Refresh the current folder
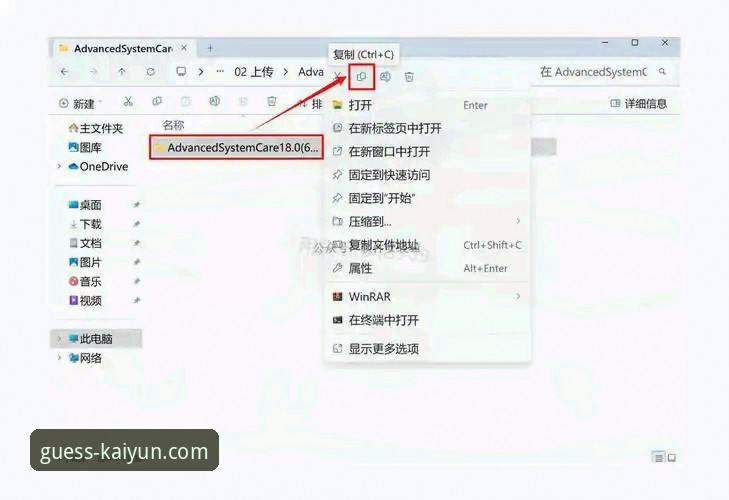This screenshot has width=729, height=500. coord(151,72)
